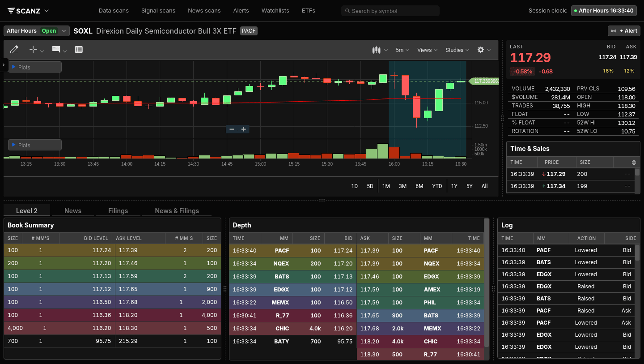Viewport: 644px width, 364px height.
Task: Go to Watchlists in the top navigation
Action: click(x=275, y=11)
